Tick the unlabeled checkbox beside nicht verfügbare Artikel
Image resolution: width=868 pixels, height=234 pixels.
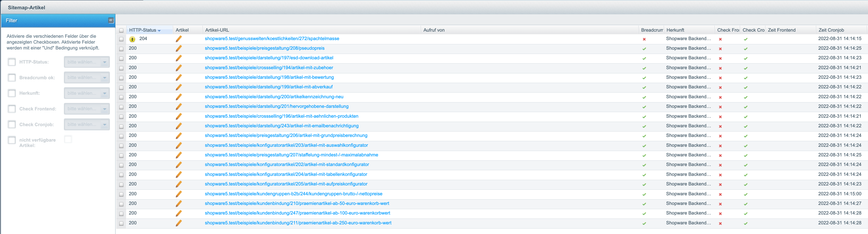[68, 139]
